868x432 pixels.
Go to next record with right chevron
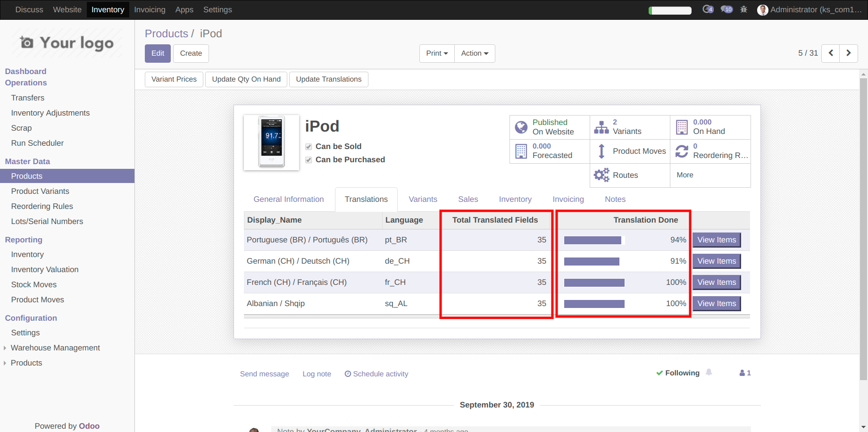(849, 53)
